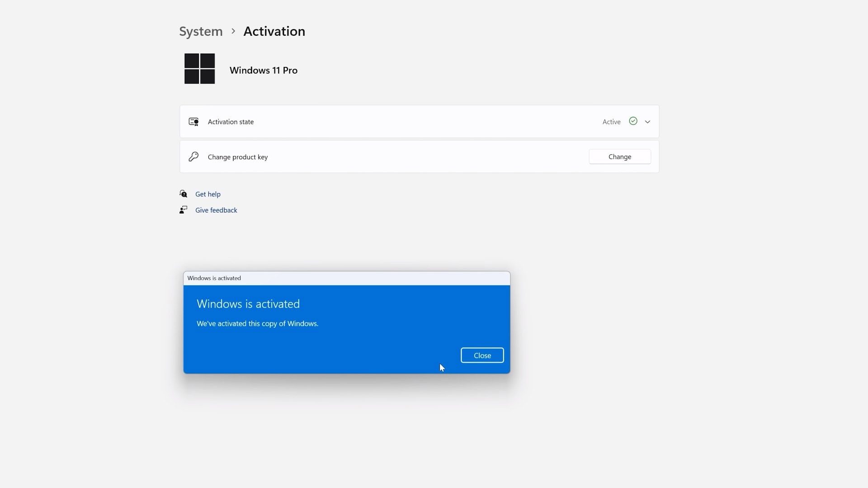Click the breadcrumb arrow after System
Image resolution: width=868 pixels, height=488 pixels.
[x=233, y=31]
